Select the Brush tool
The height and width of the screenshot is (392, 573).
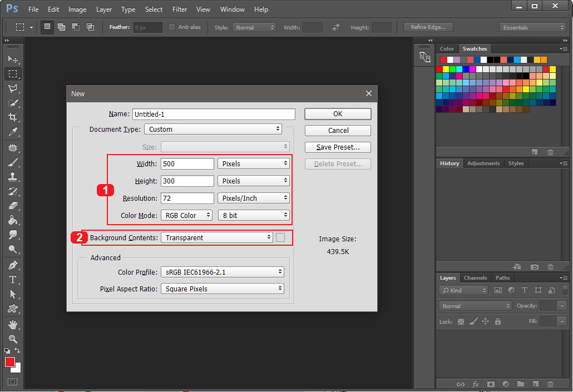[x=13, y=162]
